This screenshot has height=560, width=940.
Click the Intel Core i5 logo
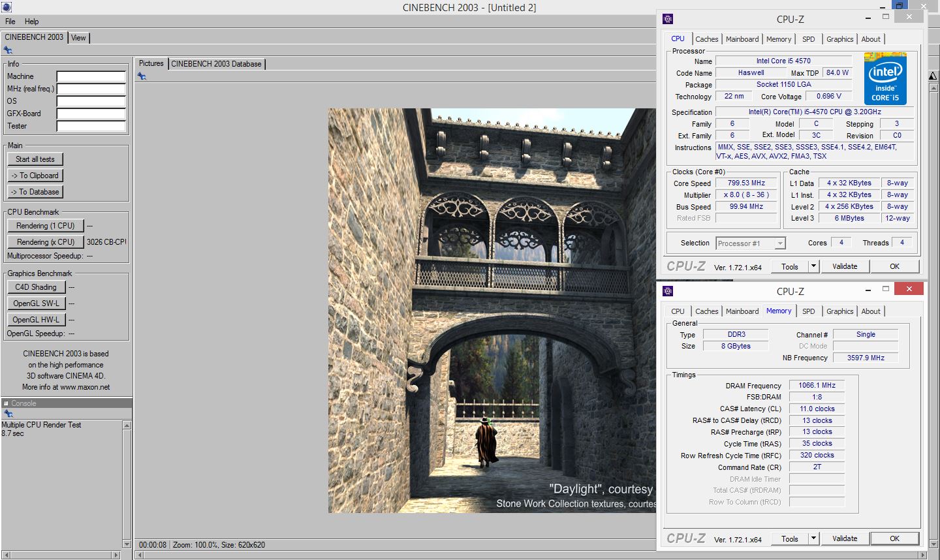pos(885,79)
